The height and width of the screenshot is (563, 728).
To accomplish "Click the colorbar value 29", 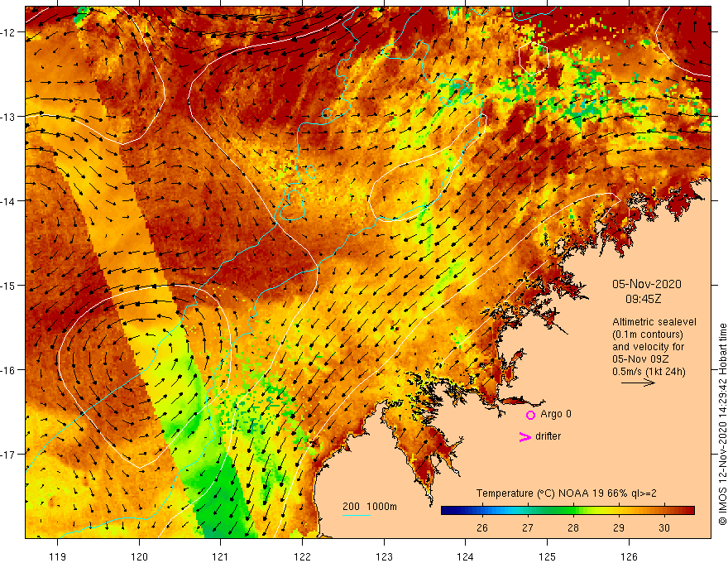I will 619,527.
